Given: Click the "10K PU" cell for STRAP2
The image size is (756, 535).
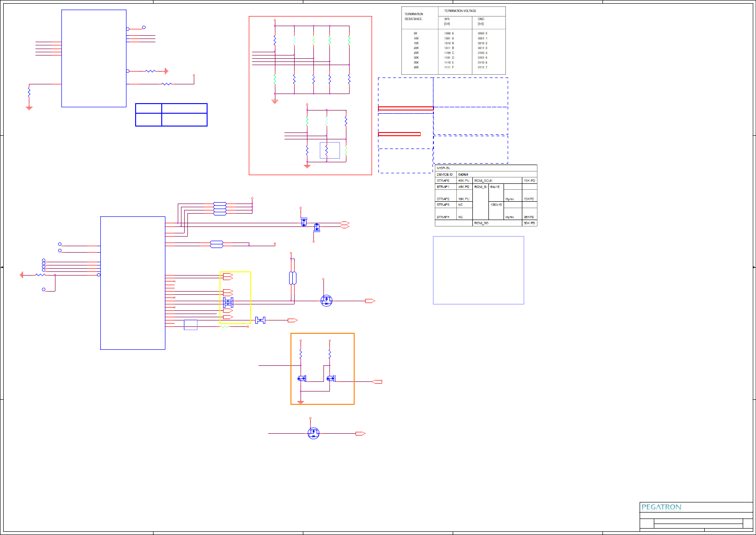Looking at the screenshot, I should (x=464, y=199).
